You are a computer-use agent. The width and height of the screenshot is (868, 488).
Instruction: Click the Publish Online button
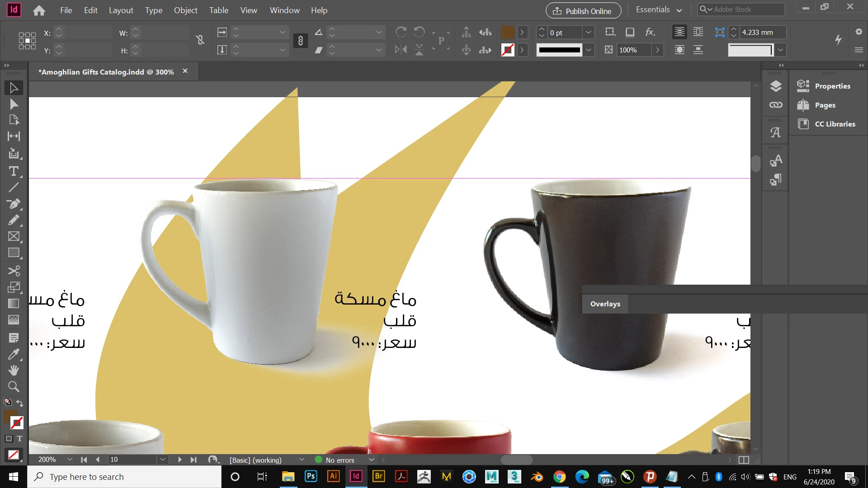click(583, 11)
